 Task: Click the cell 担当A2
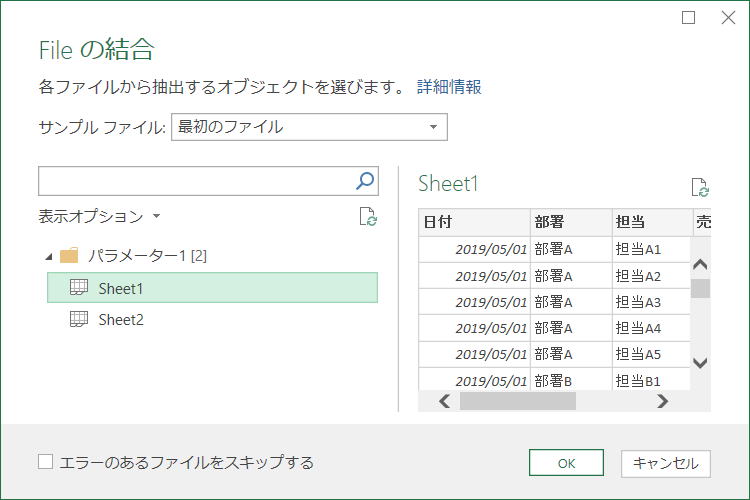[x=651, y=276]
